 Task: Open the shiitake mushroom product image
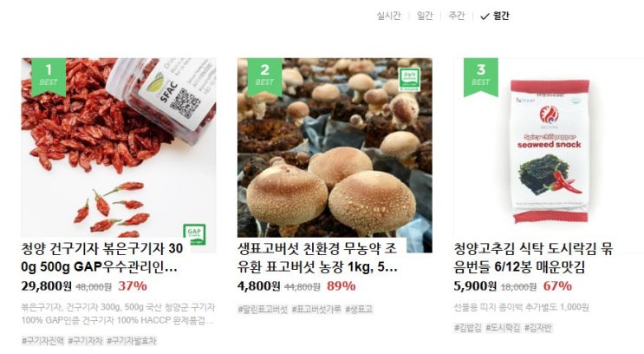pyautogui.click(x=335, y=148)
